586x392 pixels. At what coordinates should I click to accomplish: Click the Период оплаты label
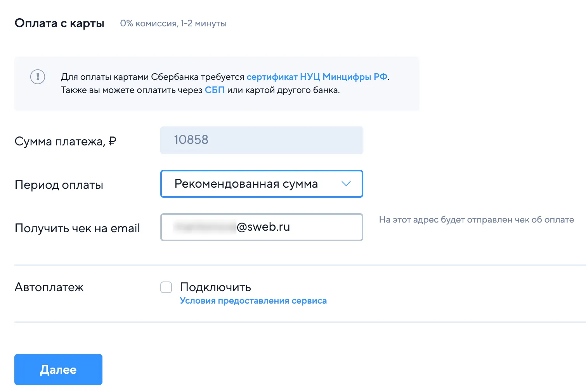pyautogui.click(x=59, y=185)
